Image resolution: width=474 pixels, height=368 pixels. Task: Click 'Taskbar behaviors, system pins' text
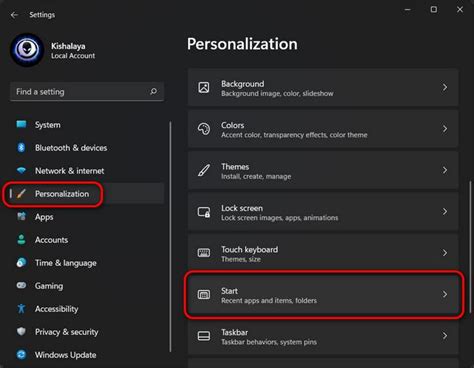269,342
